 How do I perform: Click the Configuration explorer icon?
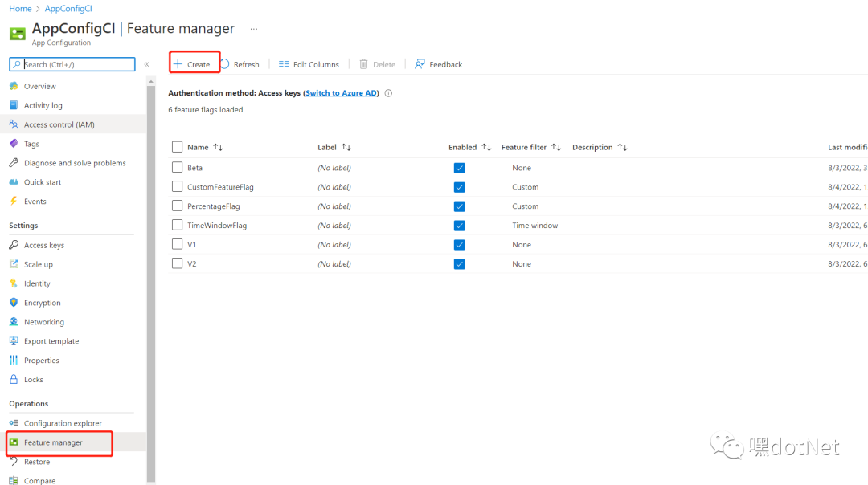[14, 423]
